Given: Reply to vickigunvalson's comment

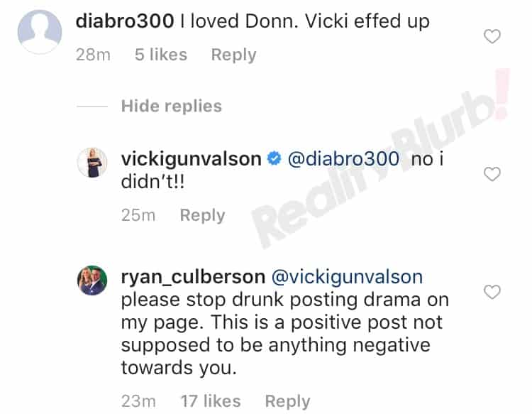Looking at the screenshot, I should point(202,215).
